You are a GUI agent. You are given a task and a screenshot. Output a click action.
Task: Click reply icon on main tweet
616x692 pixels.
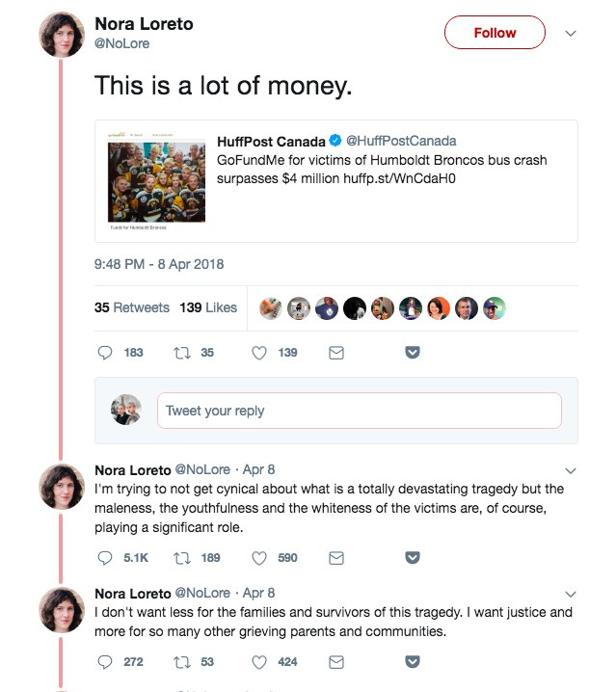(x=105, y=353)
